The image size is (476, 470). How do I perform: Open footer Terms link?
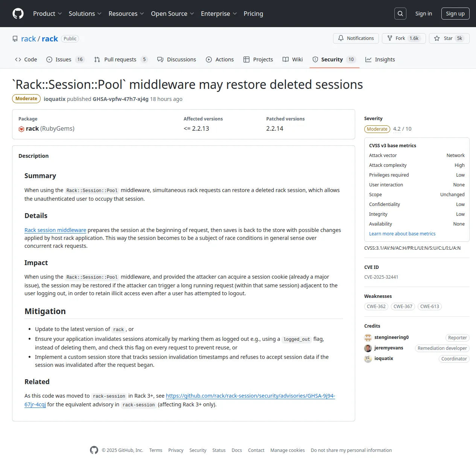coord(156,450)
